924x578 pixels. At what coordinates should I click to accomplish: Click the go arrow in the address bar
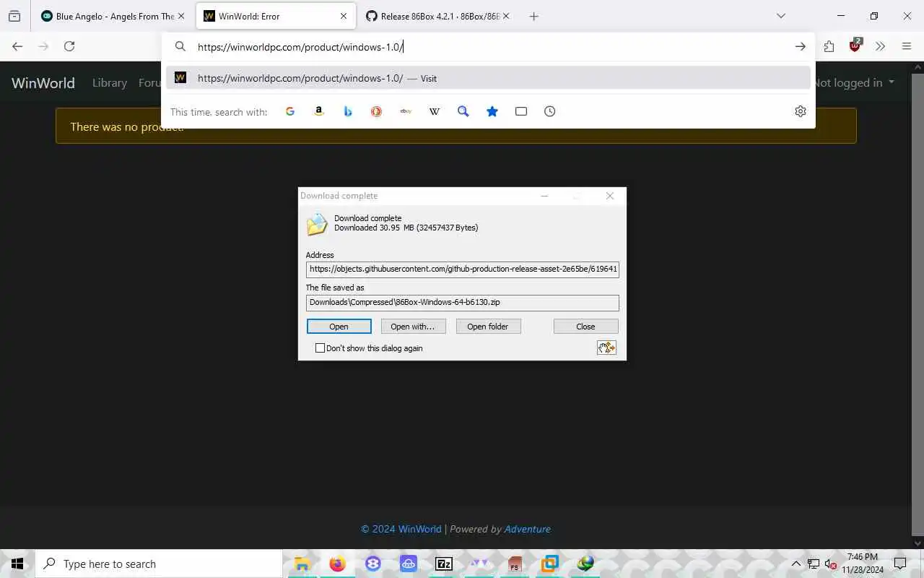800,46
